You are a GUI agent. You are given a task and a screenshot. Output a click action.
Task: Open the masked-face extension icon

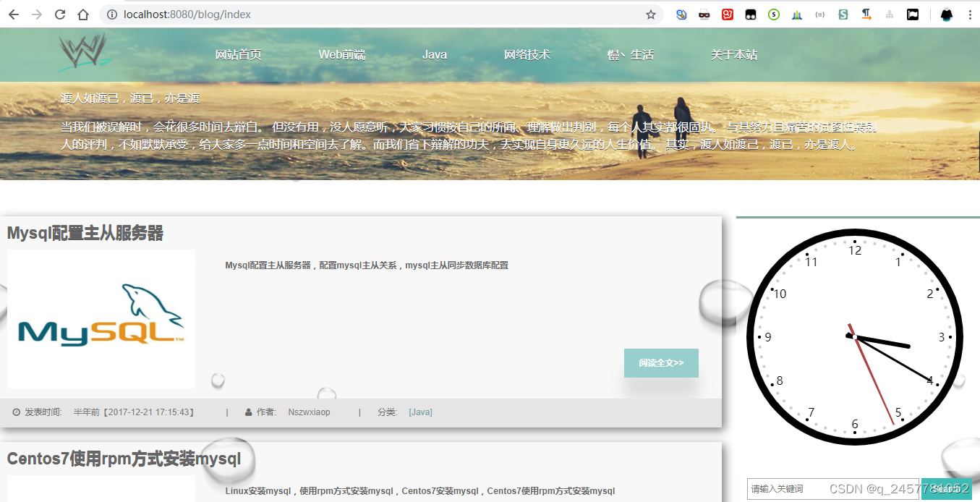(704, 14)
